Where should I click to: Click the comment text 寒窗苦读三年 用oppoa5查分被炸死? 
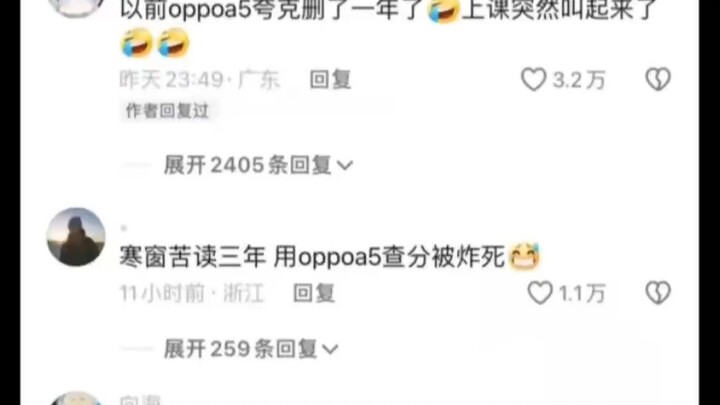tap(312, 257)
